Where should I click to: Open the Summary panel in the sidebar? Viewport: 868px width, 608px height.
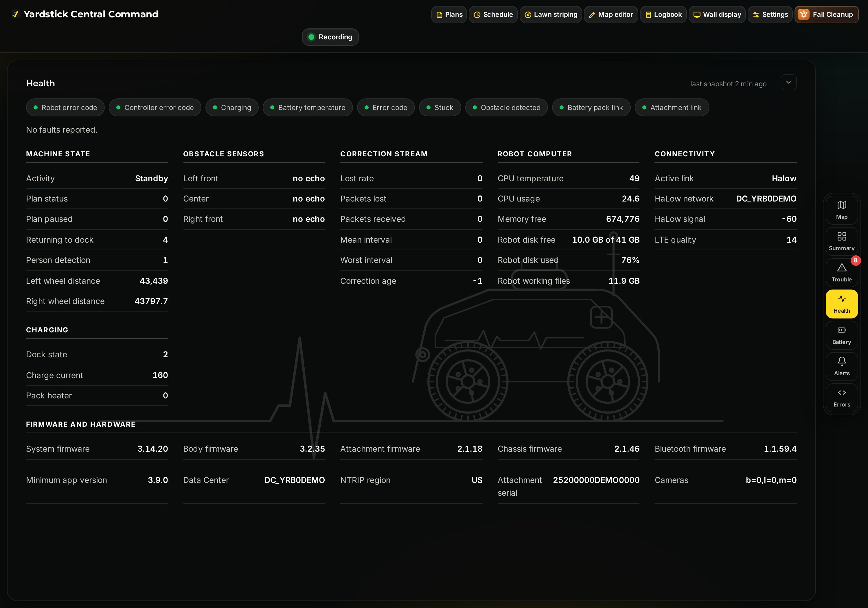pos(842,241)
